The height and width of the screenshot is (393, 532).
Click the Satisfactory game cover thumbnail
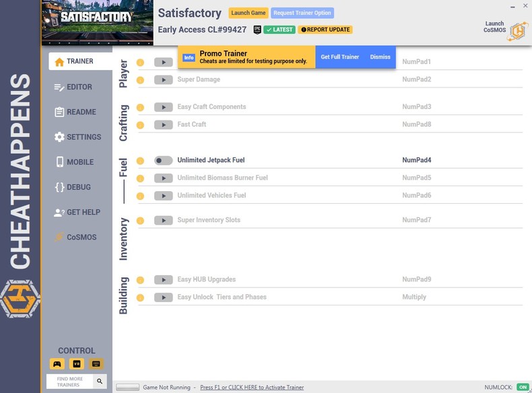click(98, 22)
